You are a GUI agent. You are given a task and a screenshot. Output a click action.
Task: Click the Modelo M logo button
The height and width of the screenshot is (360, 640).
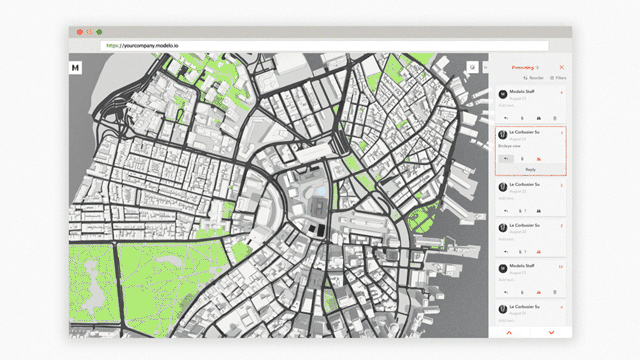(76, 68)
